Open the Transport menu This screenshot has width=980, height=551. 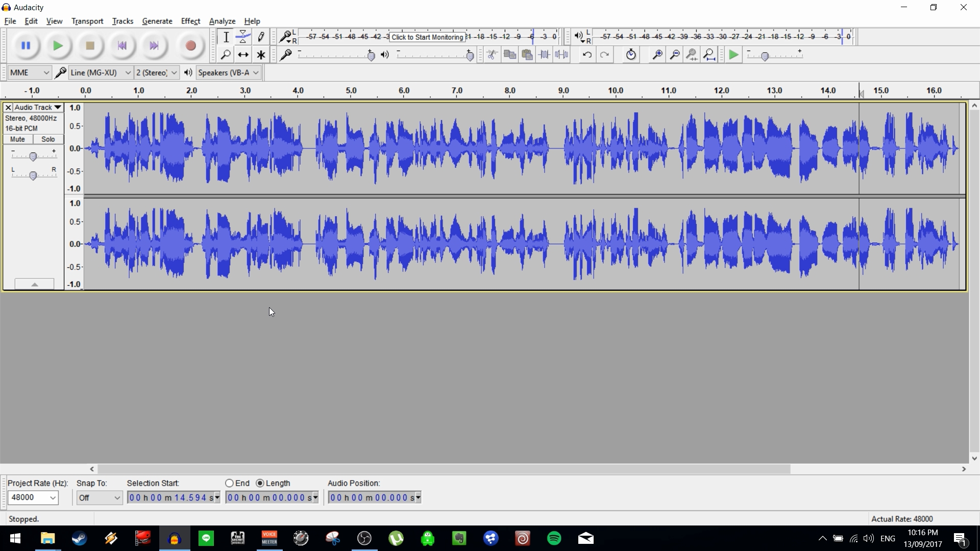(87, 21)
